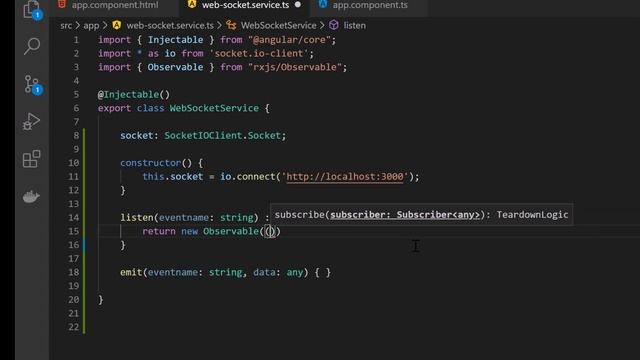Switch to web-socket.service.ts tab
This screenshot has width=640, height=360.
tap(245, 5)
